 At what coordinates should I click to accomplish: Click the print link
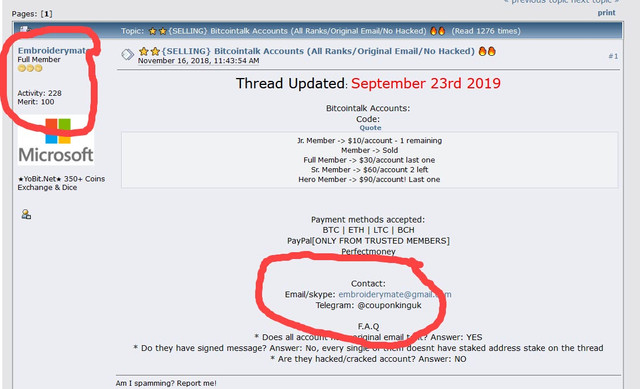pyautogui.click(x=606, y=13)
